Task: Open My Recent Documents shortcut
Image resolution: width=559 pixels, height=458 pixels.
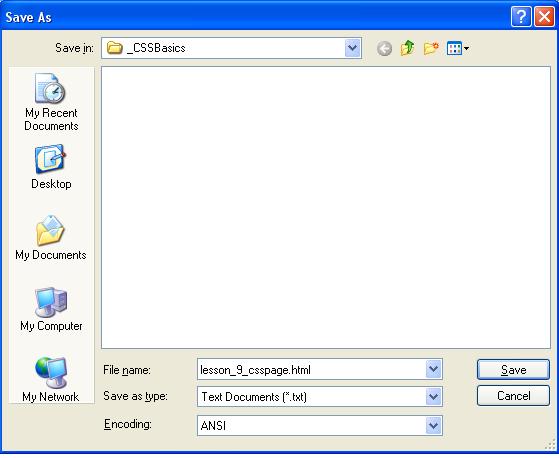Action: click(x=51, y=102)
